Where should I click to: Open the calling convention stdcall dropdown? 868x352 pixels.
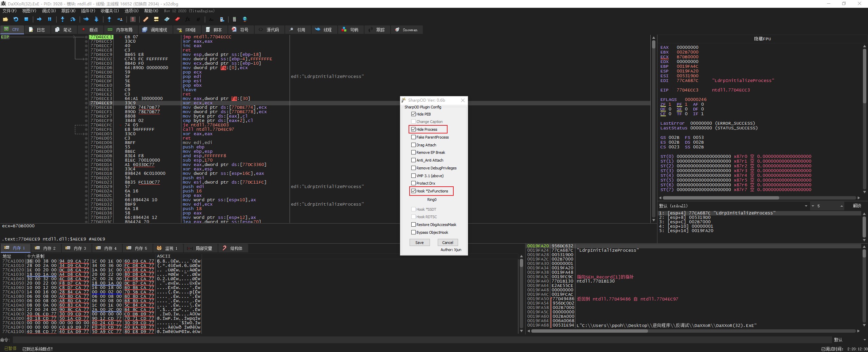[x=806, y=206]
